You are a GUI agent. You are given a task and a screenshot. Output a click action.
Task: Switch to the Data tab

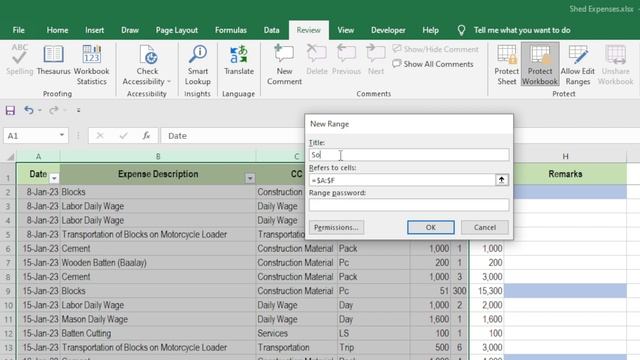click(x=271, y=30)
